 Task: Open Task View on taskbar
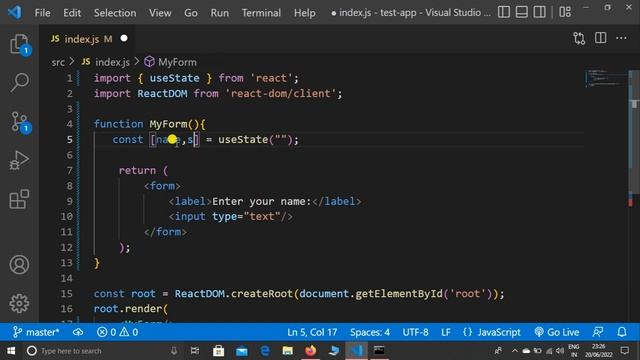click(195, 351)
